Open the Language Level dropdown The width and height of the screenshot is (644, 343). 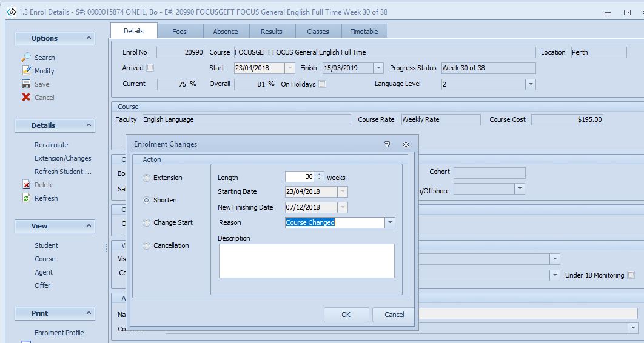(x=530, y=84)
